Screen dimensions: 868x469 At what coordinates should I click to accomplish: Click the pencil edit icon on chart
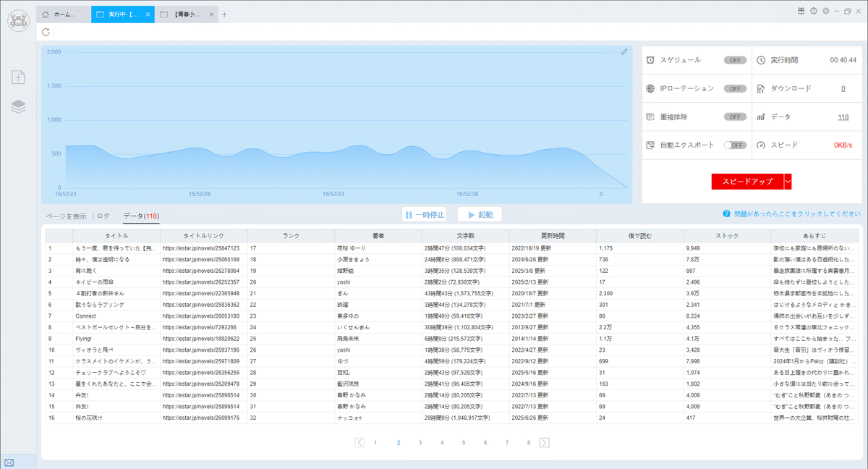click(x=624, y=52)
